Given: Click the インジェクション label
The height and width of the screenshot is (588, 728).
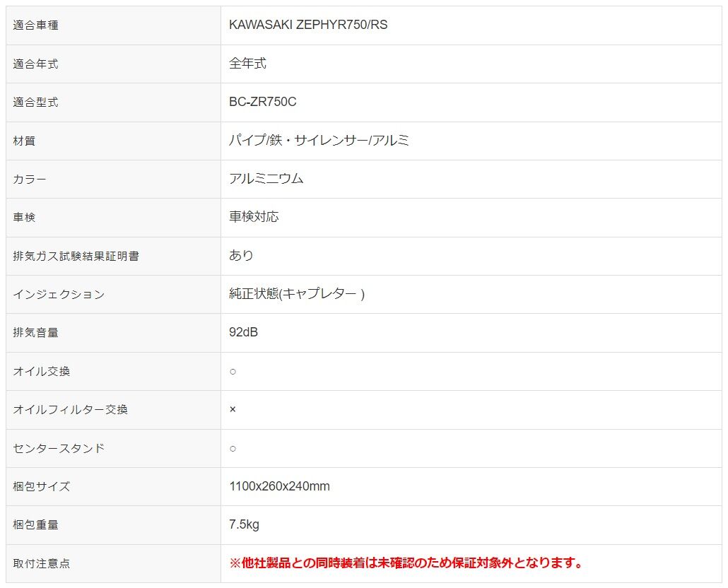Looking at the screenshot, I should click(x=59, y=294).
